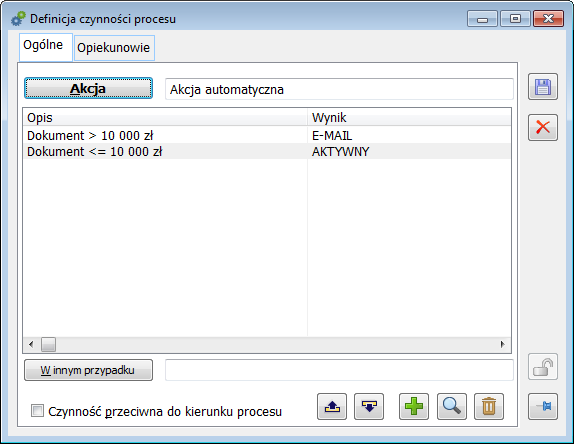Click the padlock unlock icon
The image size is (574, 444).
pyautogui.click(x=543, y=367)
